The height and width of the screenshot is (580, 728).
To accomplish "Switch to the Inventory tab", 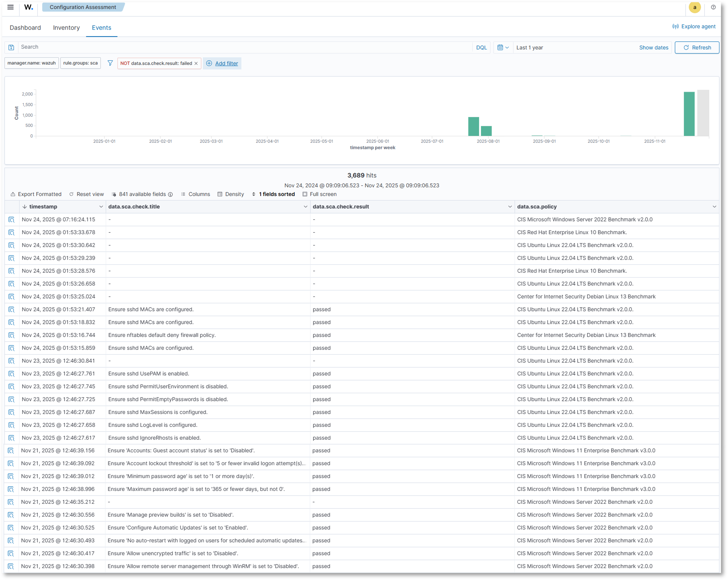I will point(66,27).
